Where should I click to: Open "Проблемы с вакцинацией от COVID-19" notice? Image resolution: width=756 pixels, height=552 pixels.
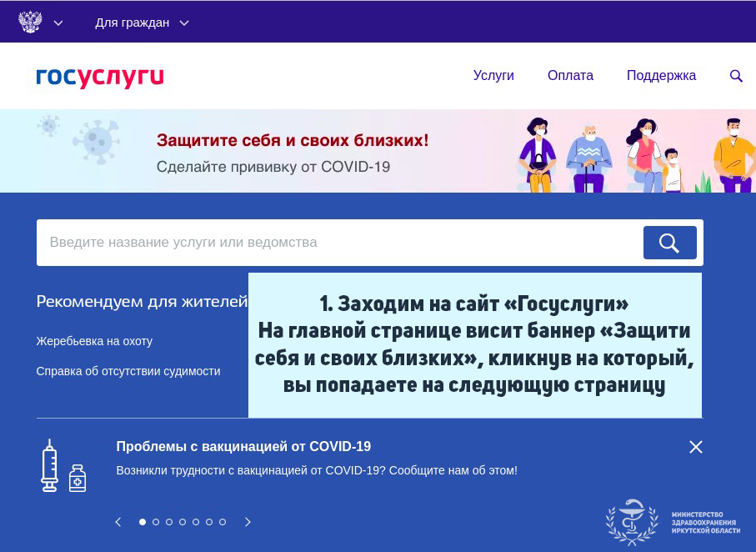tap(243, 446)
